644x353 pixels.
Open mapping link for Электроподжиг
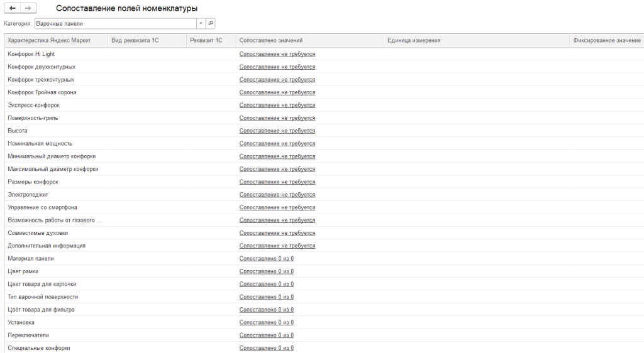[x=277, y=194]
